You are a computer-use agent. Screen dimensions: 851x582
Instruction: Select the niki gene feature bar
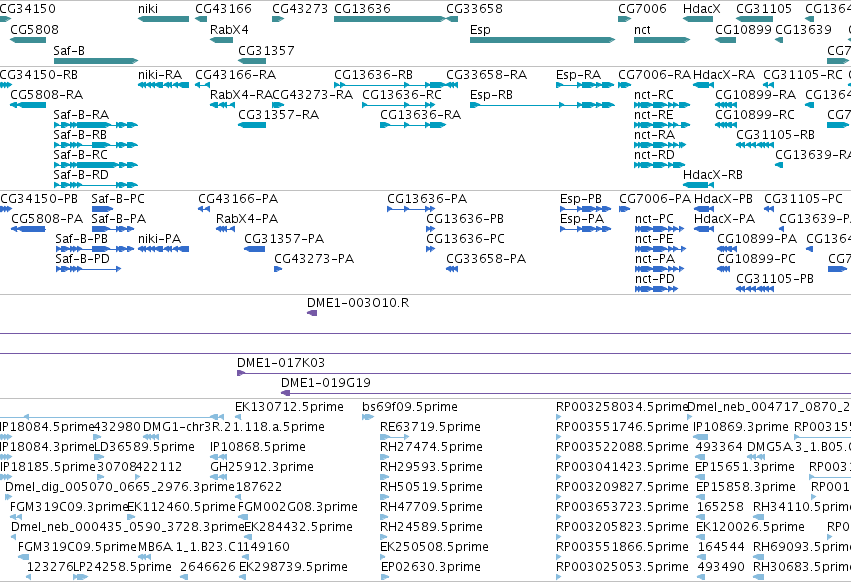coord(163,19)
